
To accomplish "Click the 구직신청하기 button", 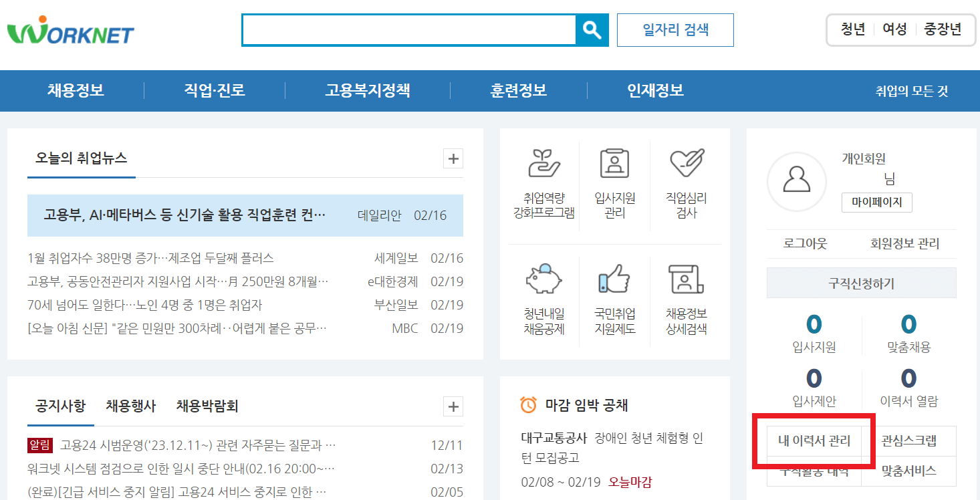I will 861,282.
